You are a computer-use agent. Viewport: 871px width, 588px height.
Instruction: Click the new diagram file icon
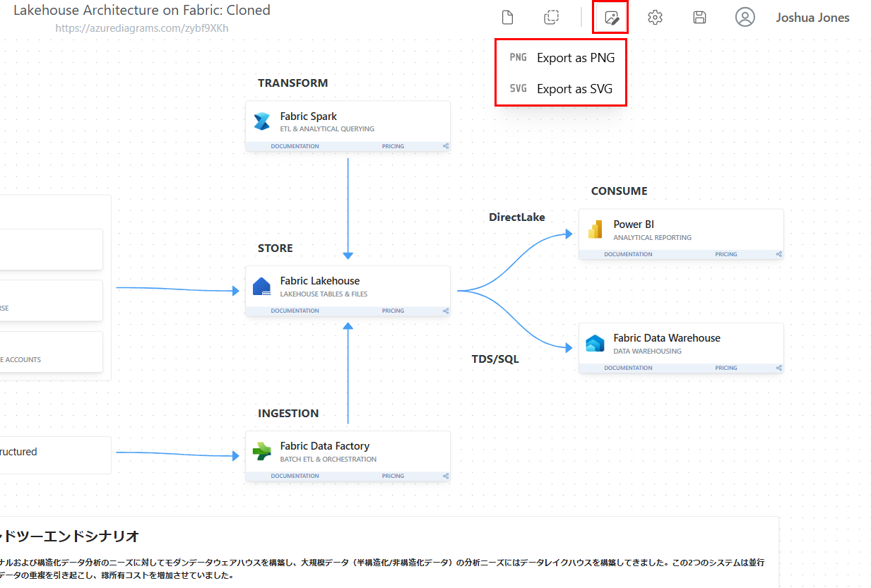[x=507, y=18]
